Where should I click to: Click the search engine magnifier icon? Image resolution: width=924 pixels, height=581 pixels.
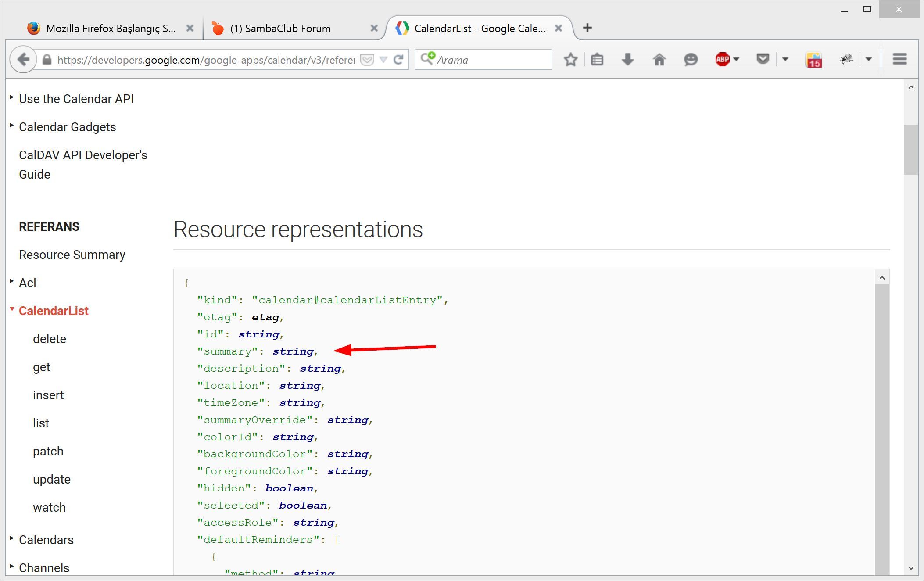tap(427, 59)
